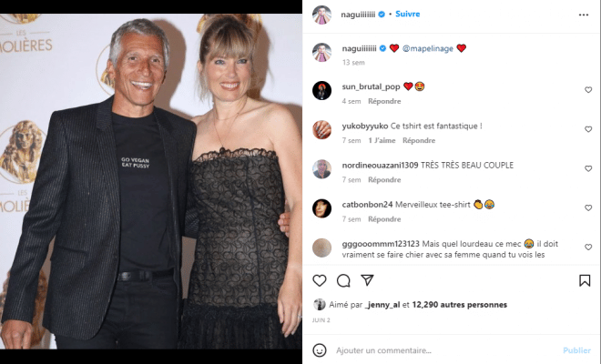Image resolution: width=601 pixels, height=364 pixels.
Task: Like nordineouazani1309's comment
Action: [588, 168]
